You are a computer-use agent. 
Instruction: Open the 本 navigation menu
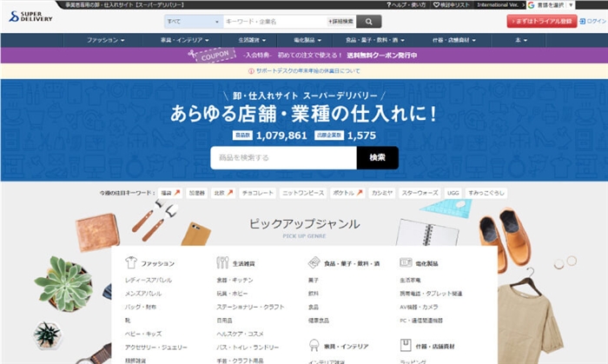521,40
